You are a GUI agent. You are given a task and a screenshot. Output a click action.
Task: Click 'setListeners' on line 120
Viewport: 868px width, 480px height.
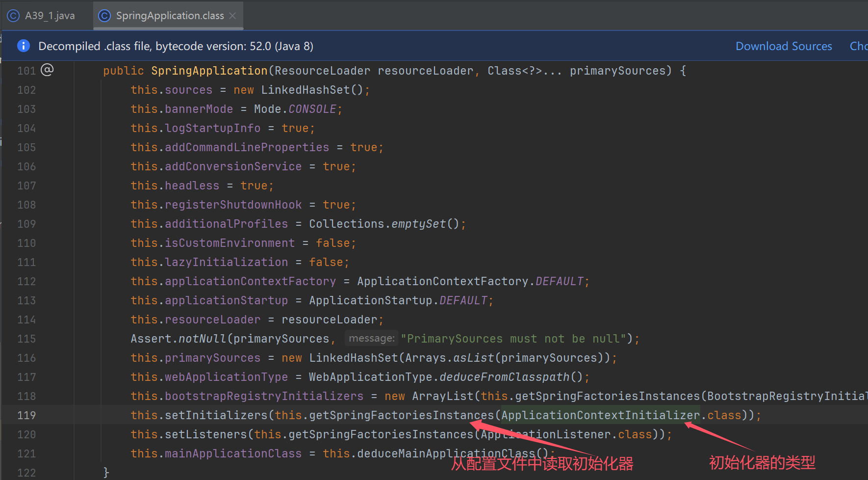[x=205, y=434]
